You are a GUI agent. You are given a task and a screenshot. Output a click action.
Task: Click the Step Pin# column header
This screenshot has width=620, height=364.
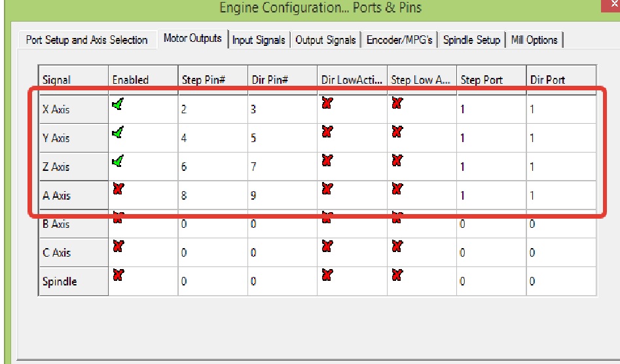coord(212,80)
